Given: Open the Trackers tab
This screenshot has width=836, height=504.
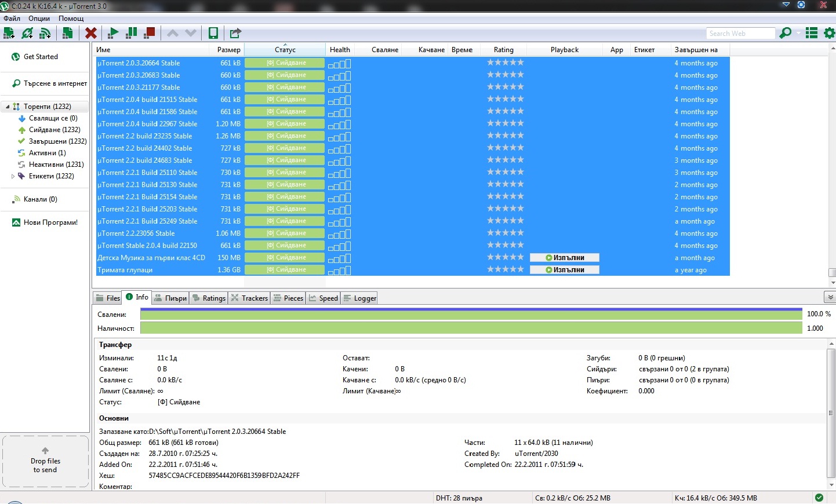Looking at the screenshot, I should [x=249, y=298].
